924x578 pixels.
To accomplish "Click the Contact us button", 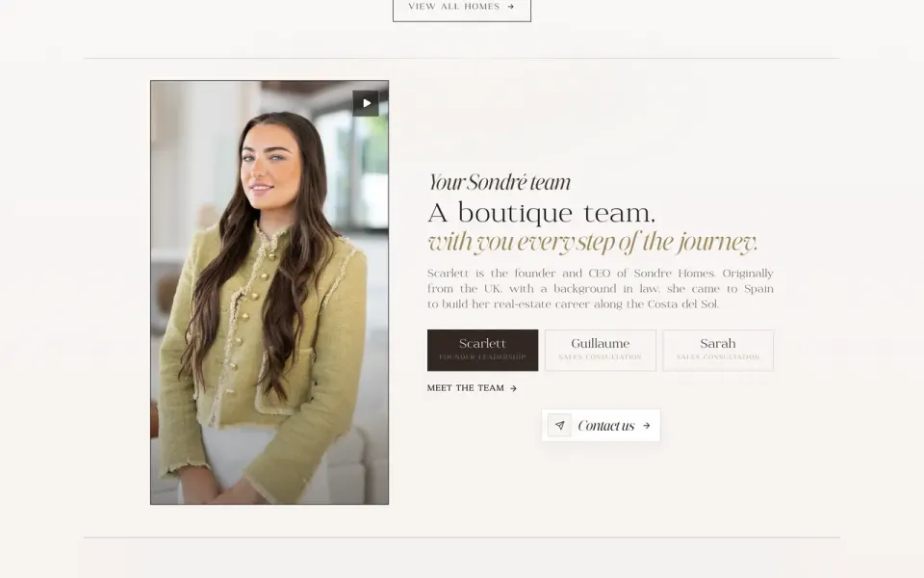I will tap(601, 425).
